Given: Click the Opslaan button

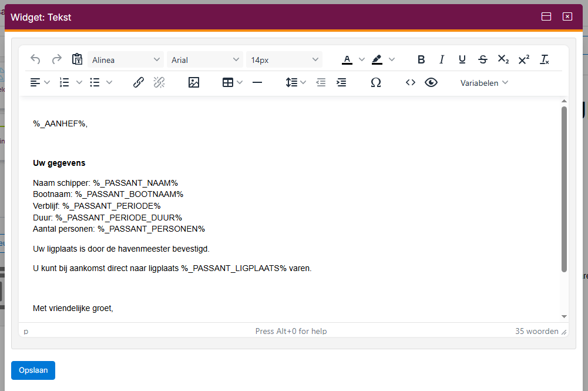Looking at the screenshot, I should click(33, 370).
